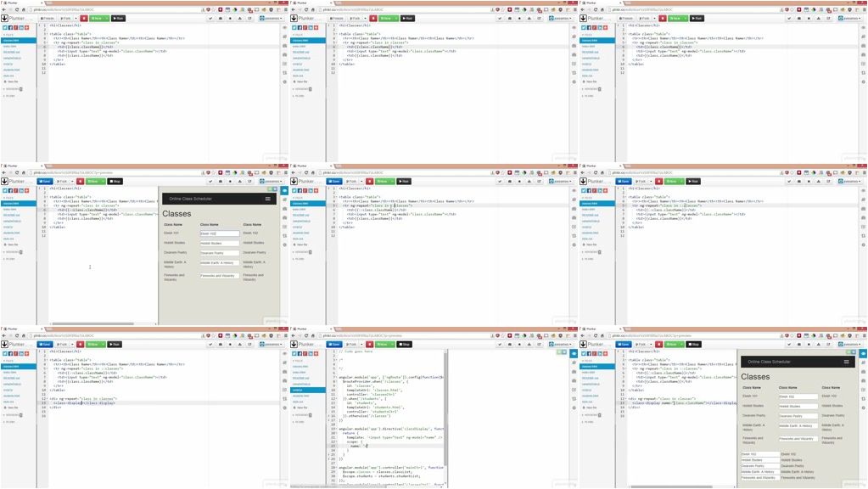This screenshot has height=489, width=868.
Task: Click 'Elvish 102' table input in two-table preview
Action: click(798, 396)
